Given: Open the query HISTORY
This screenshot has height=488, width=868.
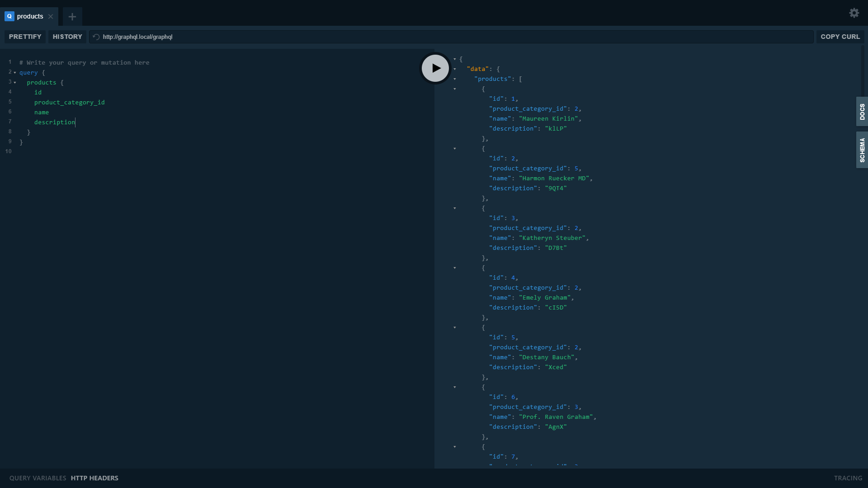Looking at the screenshot, I should tap(67, 37).
